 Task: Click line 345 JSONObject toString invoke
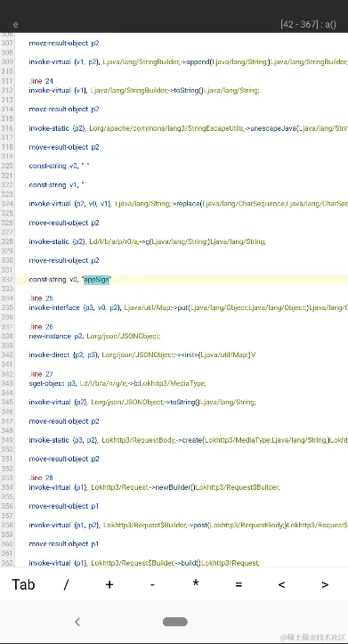[x=142, y=402]
